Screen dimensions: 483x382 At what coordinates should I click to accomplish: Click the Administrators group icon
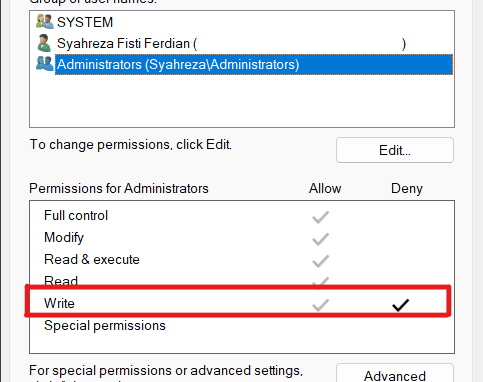(x=44, y=64)
